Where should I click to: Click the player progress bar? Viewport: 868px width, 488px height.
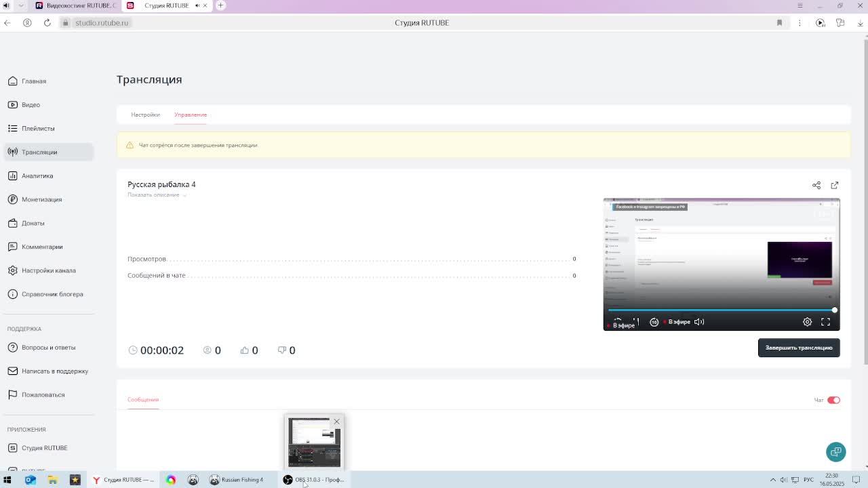[722, 310]
